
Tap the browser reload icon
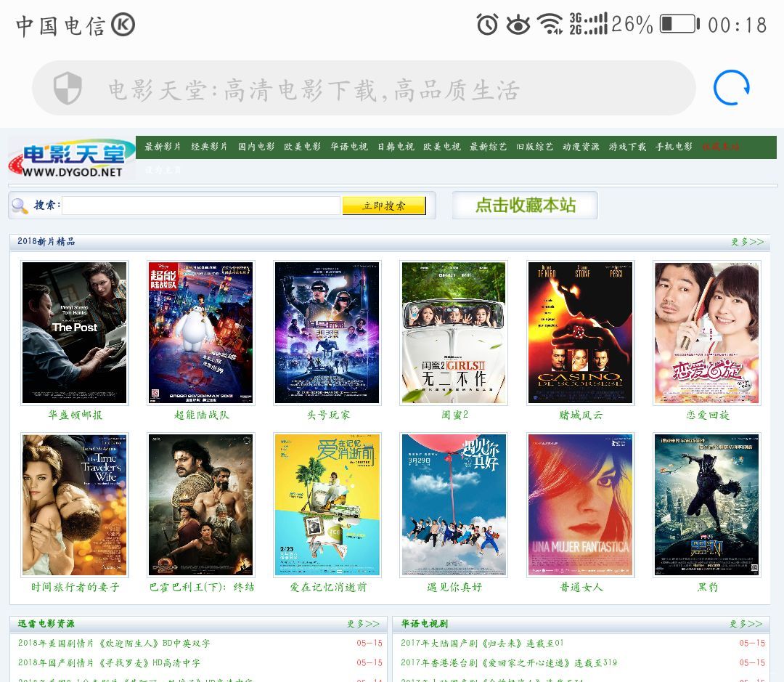pos(731,88)
